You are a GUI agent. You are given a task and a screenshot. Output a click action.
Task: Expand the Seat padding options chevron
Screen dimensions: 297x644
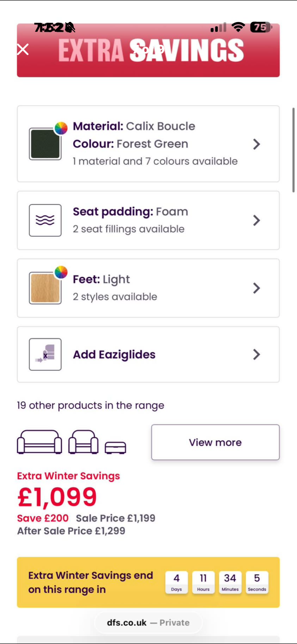coord(256,220)
